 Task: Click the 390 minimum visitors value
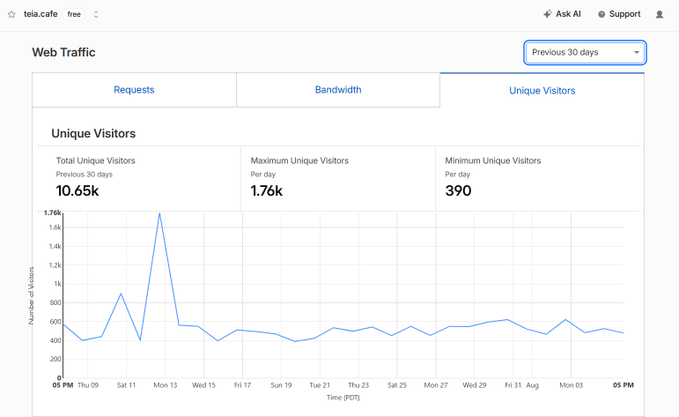point(458,191)
